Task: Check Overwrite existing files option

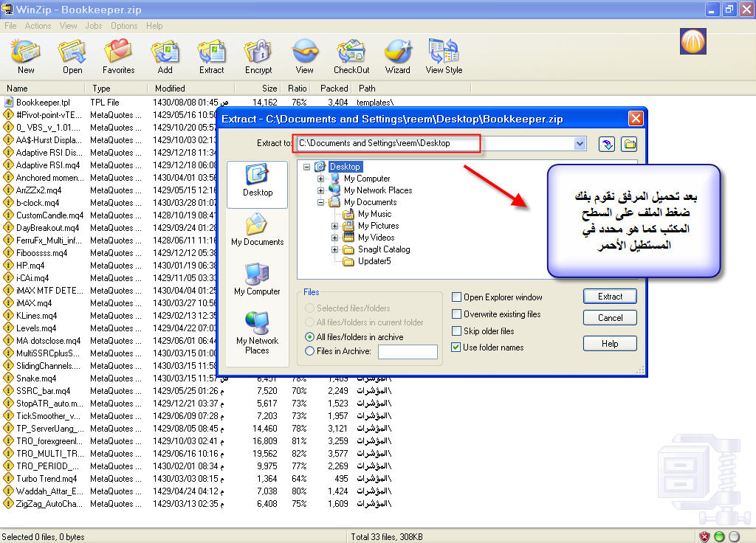Action: (x=457, y=314)
